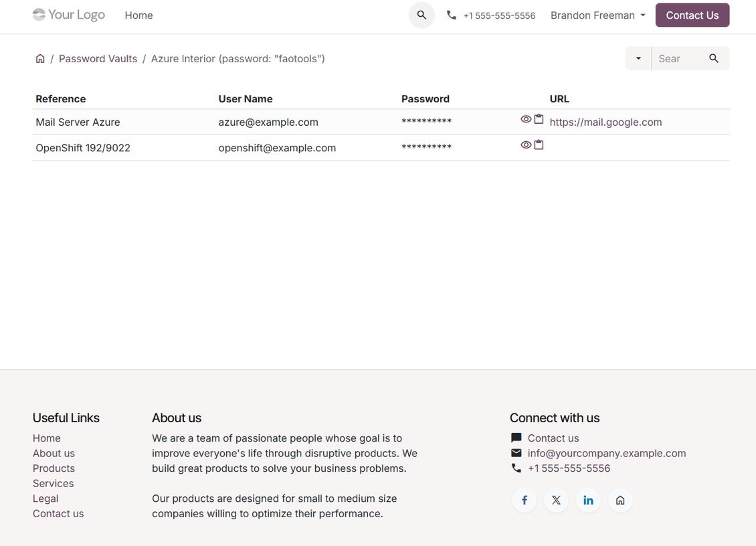Screen dimensions: 756x546
Task: Click Contact us under Connect with us
Action: point(553,438)
